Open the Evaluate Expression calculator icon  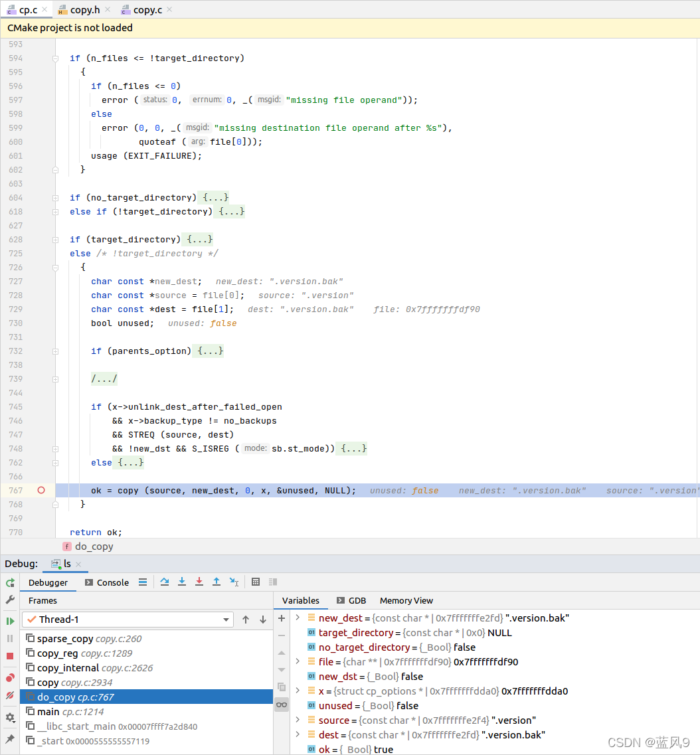(256, 582)
